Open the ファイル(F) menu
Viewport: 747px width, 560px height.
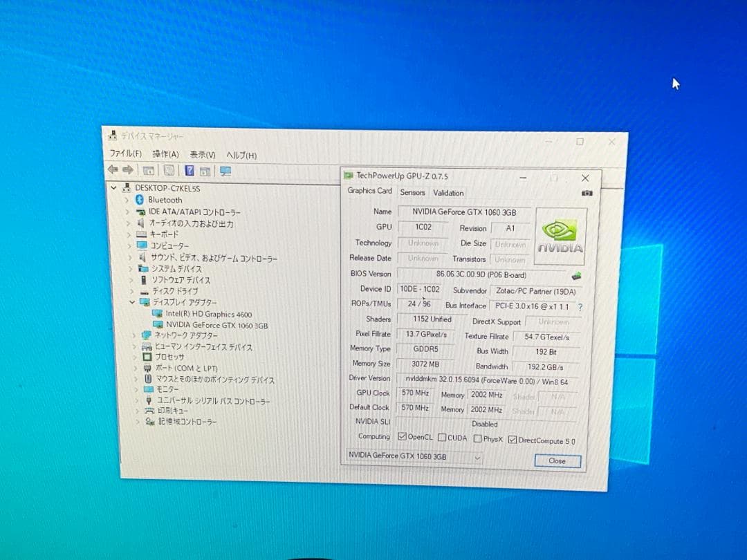(126, 153)
